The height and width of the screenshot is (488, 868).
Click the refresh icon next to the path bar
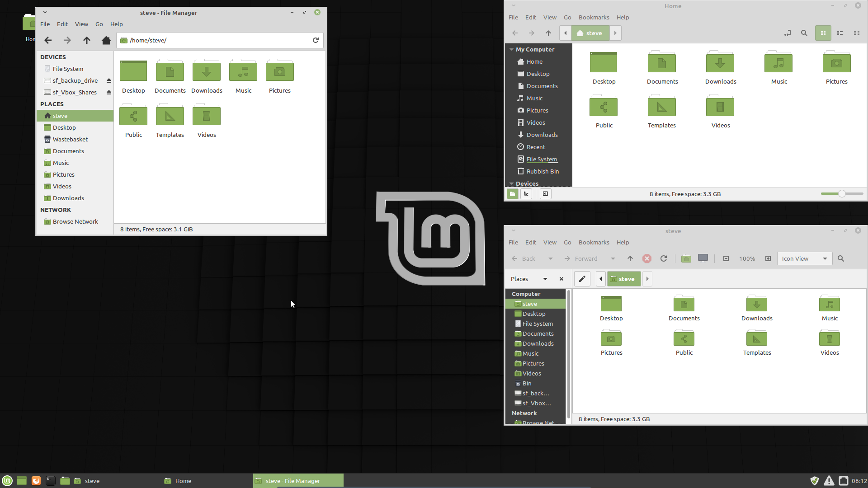[316, 40]
